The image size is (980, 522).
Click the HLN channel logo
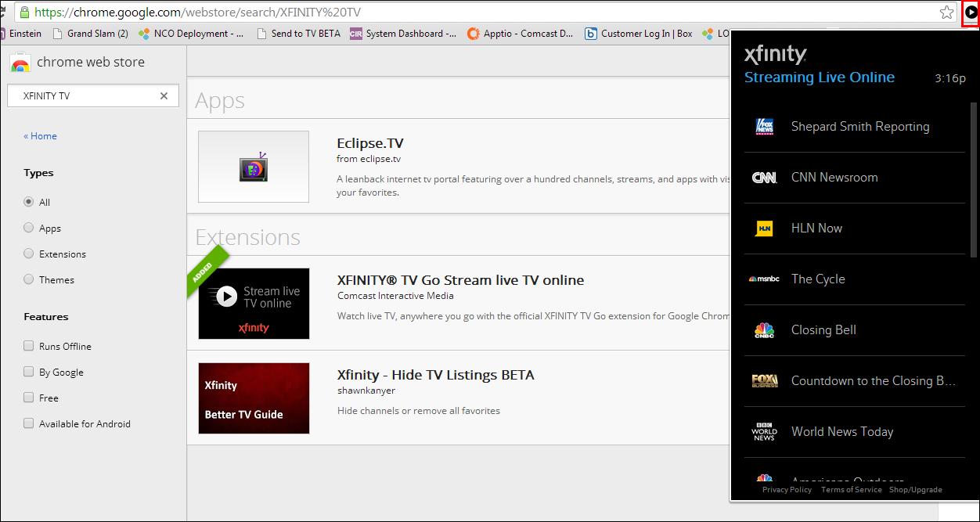click(764, 229)
